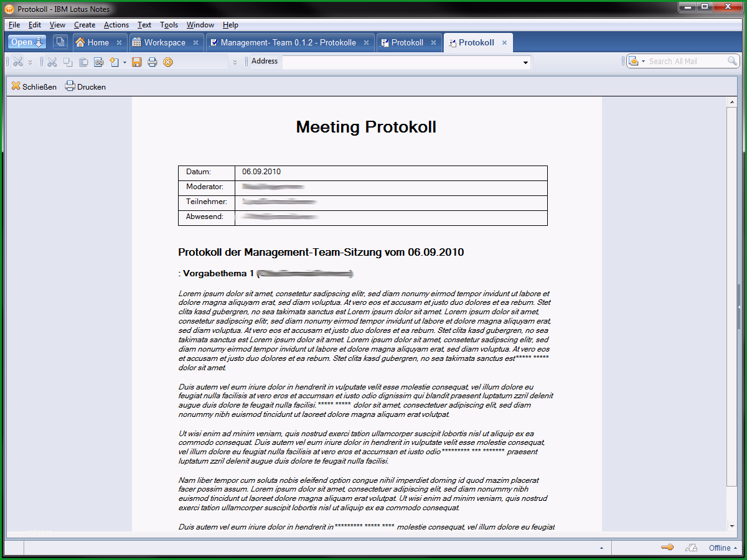This screenshot has width=747, height=560.
Task: Close the Workspace tab
Action: [x=195, y=43]
